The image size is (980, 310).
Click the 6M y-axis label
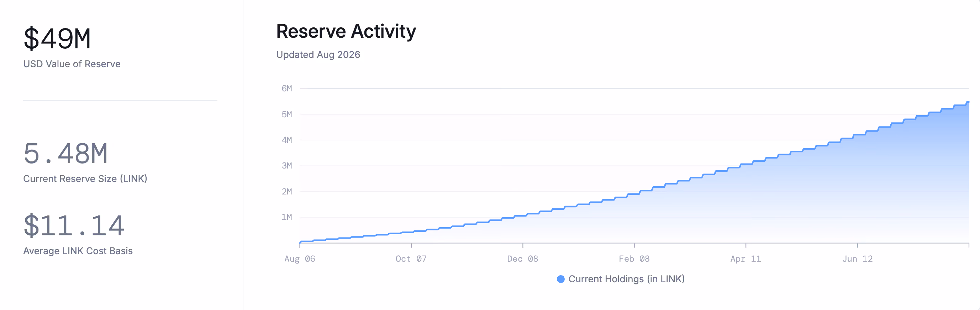click(x=287, y=89)
